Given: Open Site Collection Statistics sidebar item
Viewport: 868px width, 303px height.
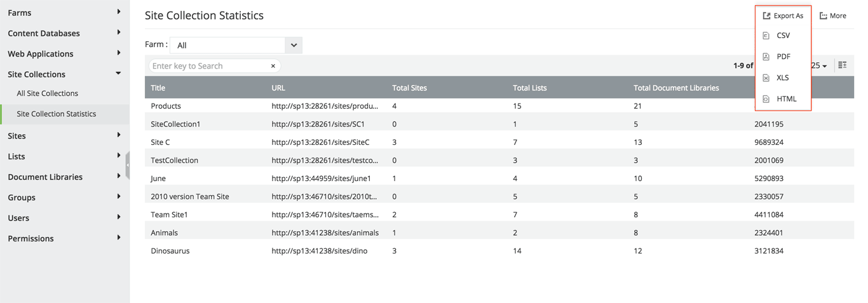Looking at the screenshot, I should pyautogui.click(x=57, y=114).
